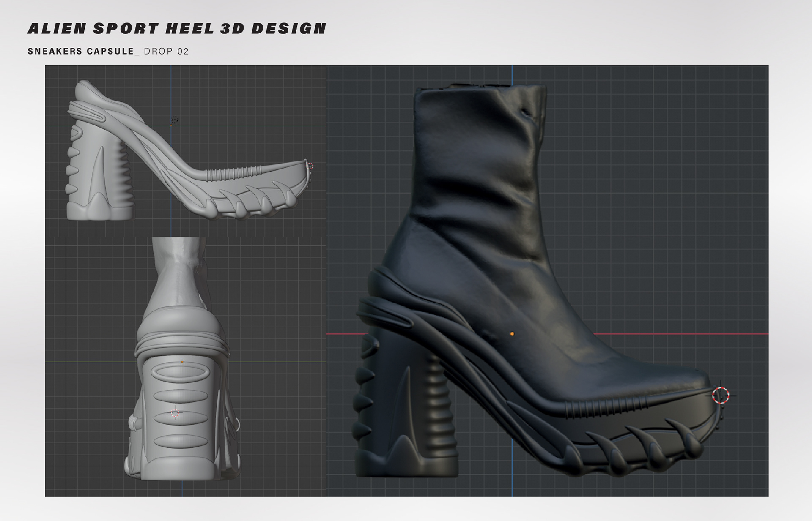This screenshot has width=812, height=521.
Task: Click orange origin point in gray side view
Action: (x=171, y=125)
